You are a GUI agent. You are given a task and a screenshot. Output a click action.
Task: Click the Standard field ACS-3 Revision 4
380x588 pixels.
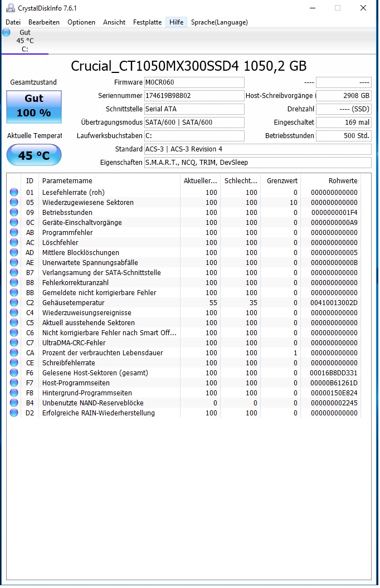point(258,149)
